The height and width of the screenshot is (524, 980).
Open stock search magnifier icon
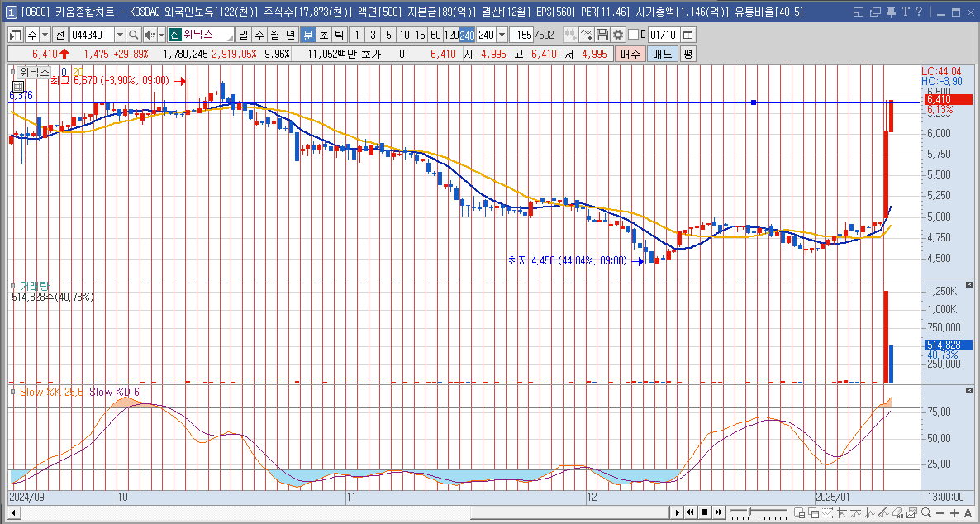(x=134, y=35)
